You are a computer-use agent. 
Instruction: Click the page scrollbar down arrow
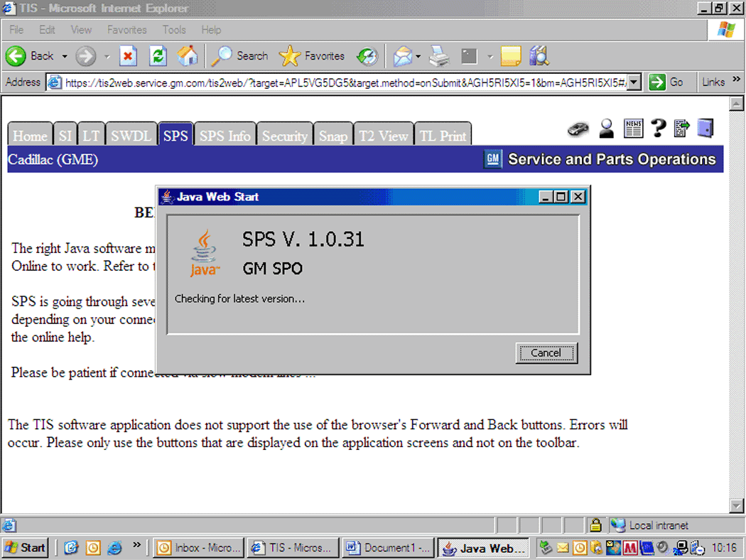(737, 505)
